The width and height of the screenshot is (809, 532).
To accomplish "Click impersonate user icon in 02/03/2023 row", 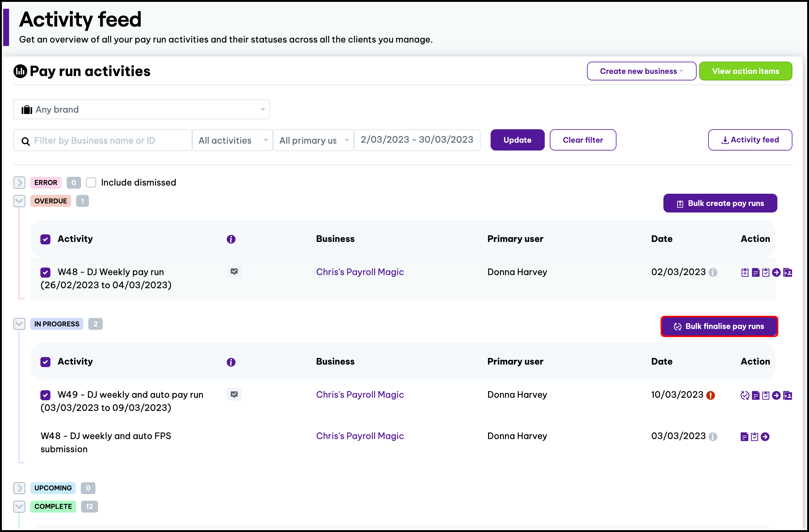I will [x=788, y=273].
